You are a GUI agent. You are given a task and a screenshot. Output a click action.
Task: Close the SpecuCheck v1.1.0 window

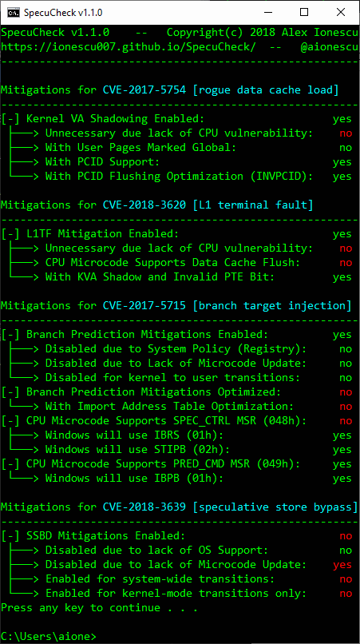341,12
